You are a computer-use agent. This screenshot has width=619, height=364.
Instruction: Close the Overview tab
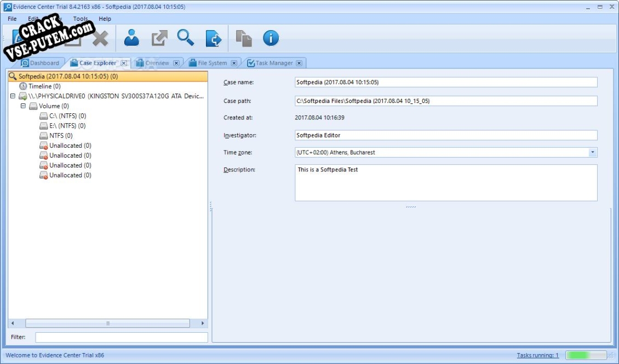(x=176, y=63)
